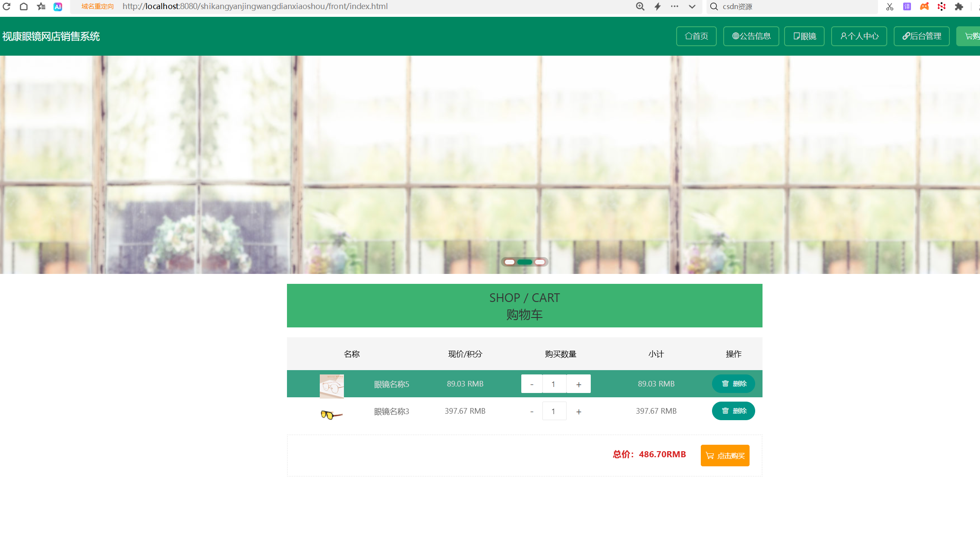
Task: Go to 个人中心 nav item
Action: click(x=859, y=36)
